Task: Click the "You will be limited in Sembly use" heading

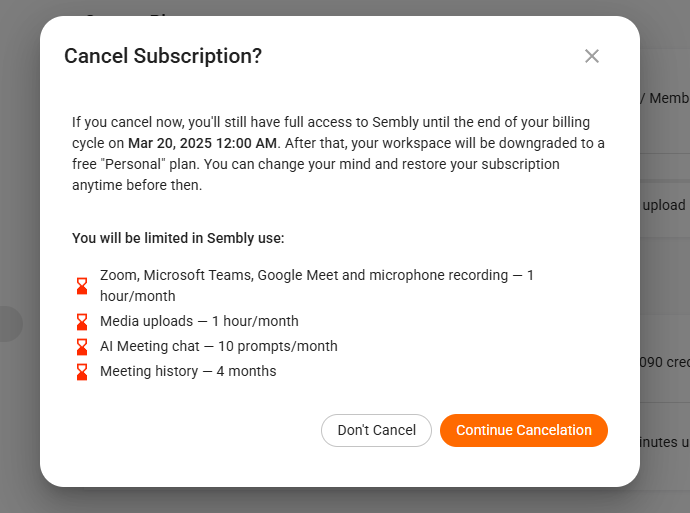Action: point(178,238)
